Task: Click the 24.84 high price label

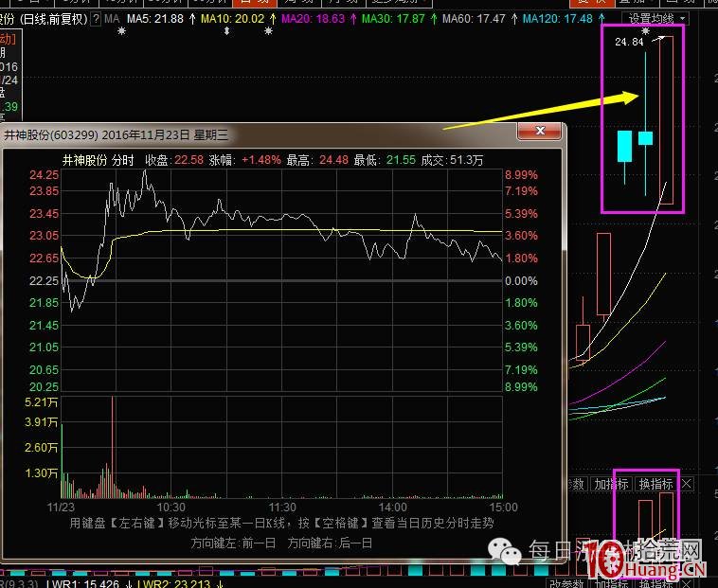Action: coord(629,42)
